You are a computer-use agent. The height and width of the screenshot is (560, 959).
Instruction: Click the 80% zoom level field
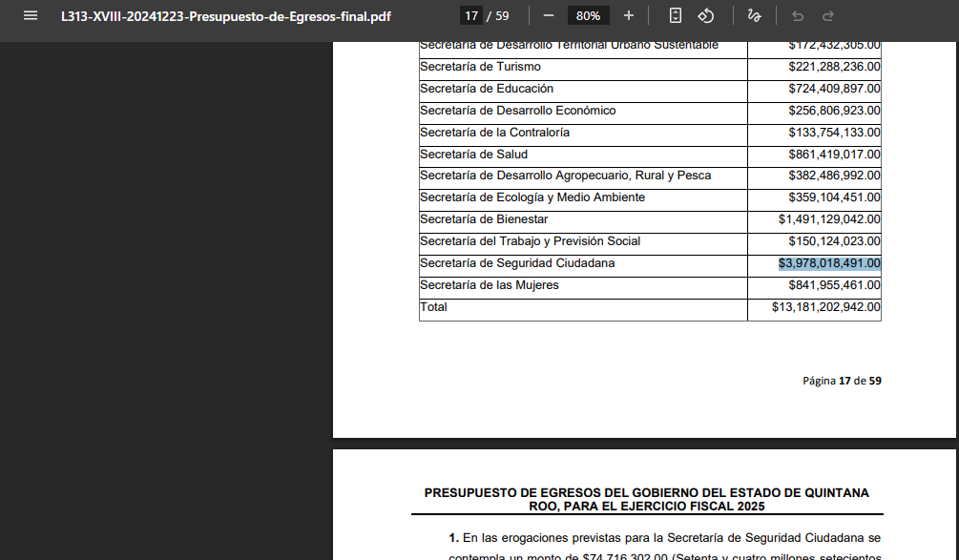point(588,16)
